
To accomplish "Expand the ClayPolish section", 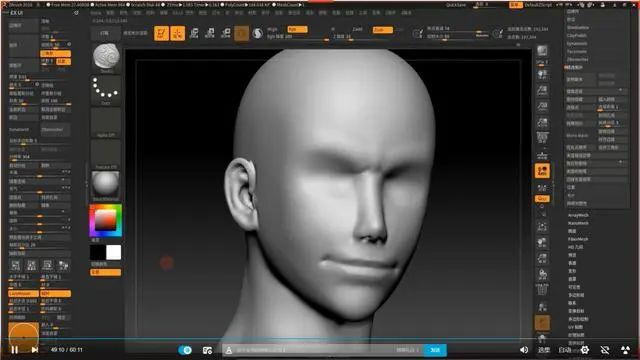I will pos(577,36).
